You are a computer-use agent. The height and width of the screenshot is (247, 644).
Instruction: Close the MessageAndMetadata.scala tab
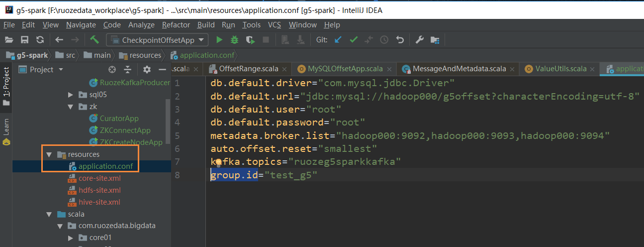512,69
